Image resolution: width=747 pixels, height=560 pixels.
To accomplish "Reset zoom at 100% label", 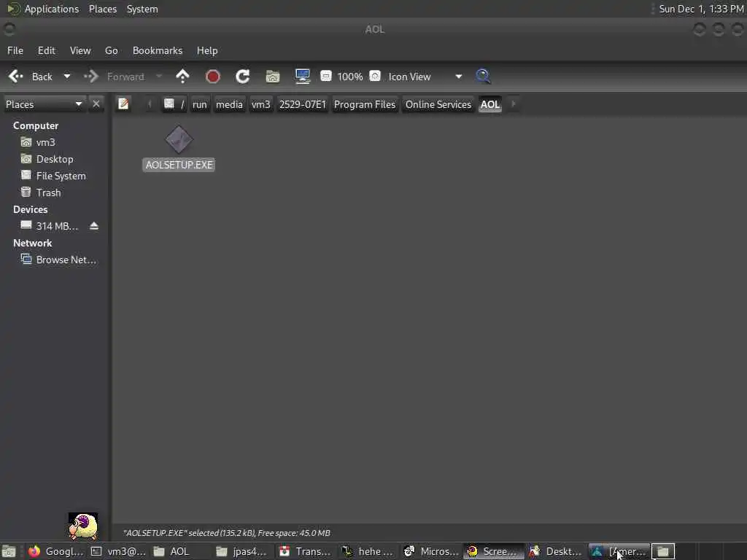I will pos(350,77).
